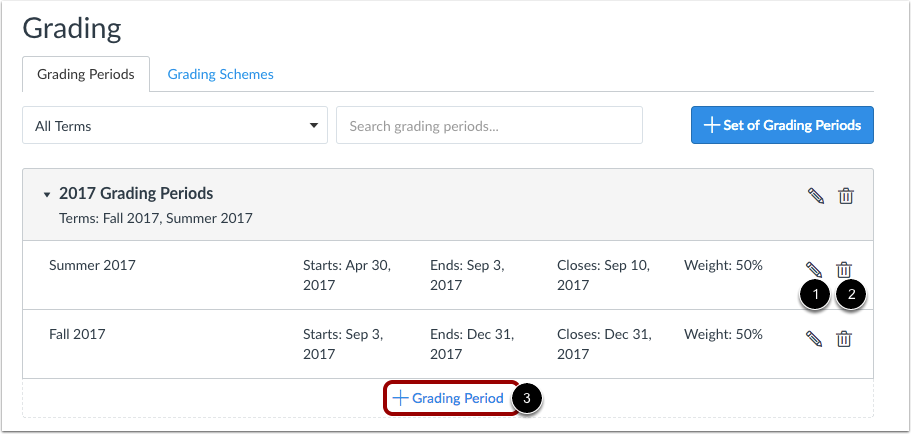Edit the Summer 2017 grading period
This screenshot has width=911, height=434.
point(814,270)
